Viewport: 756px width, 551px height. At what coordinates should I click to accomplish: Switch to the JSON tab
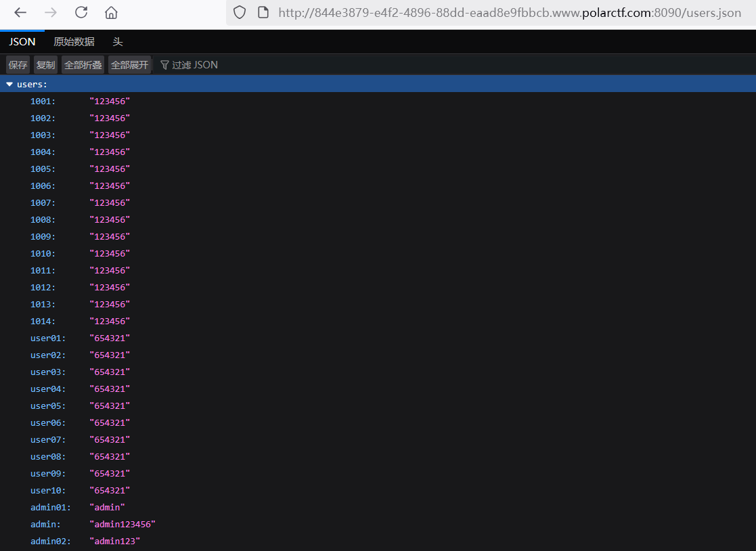[22, 42]
